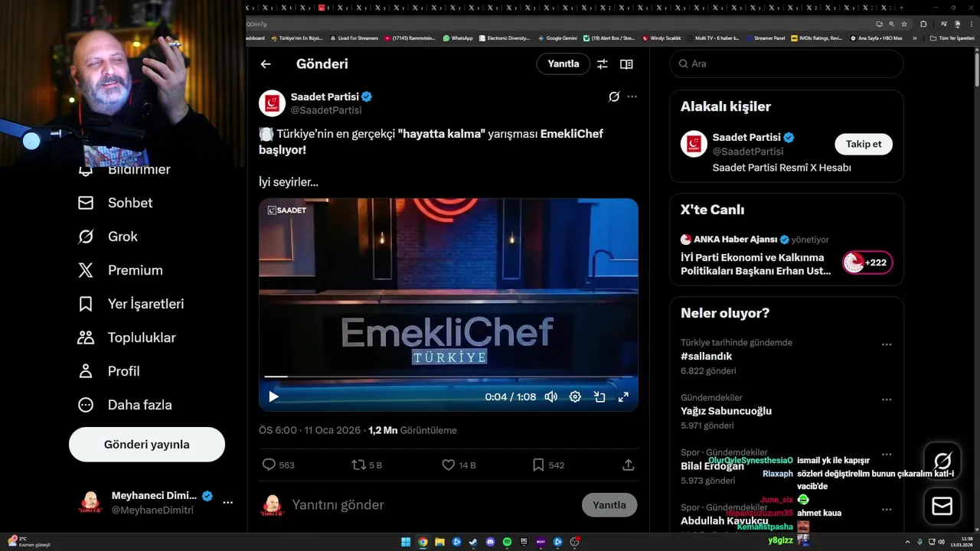980x551 pixels.
Task: Open the #sallandık trending topic
Action: click(707, 357)
